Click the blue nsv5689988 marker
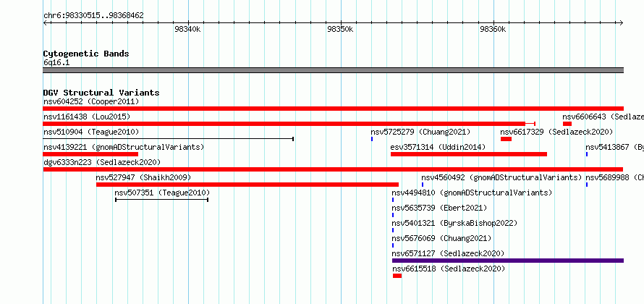644x304 pixels. (x=587, y=185)
